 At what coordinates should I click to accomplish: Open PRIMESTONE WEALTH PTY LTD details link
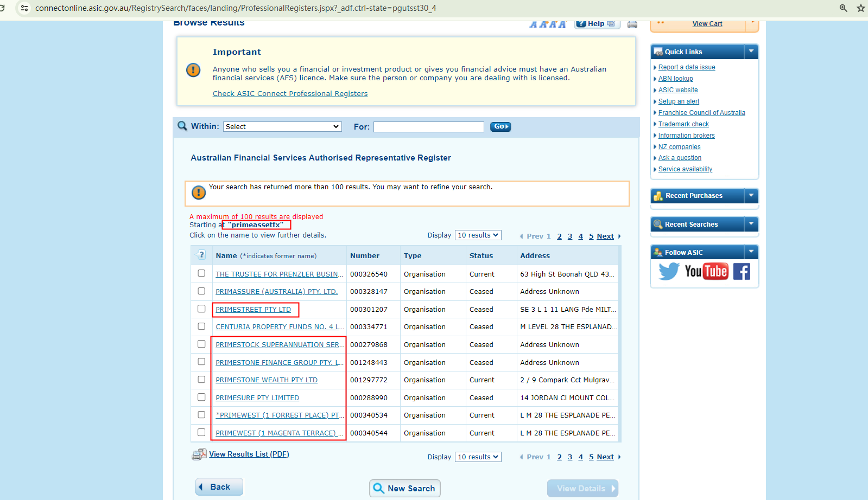coord(267,380)
